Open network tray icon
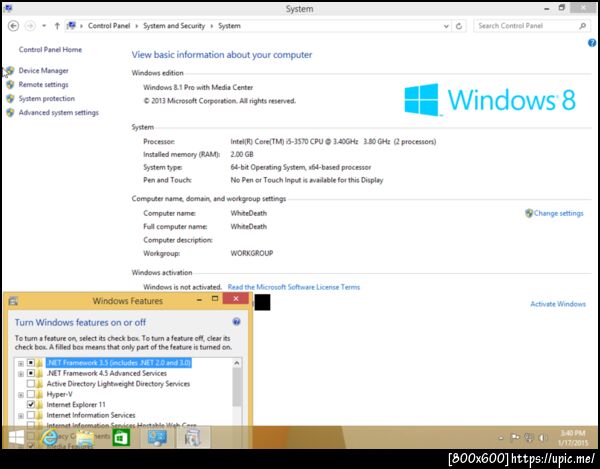Viewport: 600px width, 469px height. point(529,437)
